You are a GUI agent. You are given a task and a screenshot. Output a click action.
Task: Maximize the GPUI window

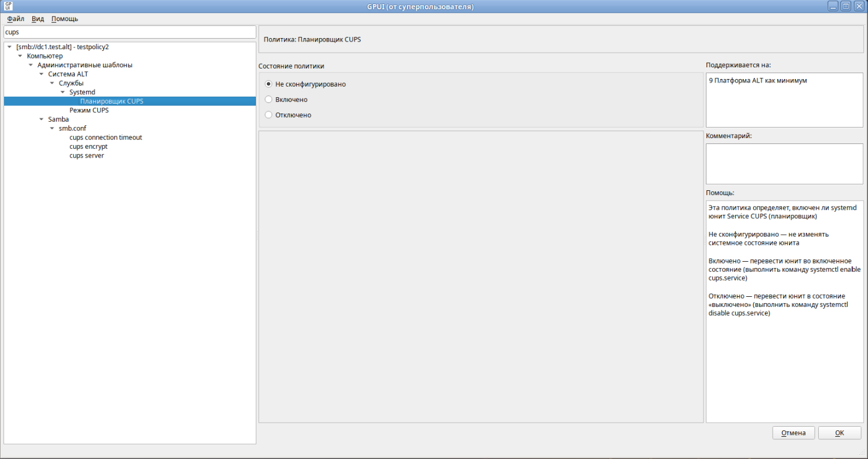846,6
